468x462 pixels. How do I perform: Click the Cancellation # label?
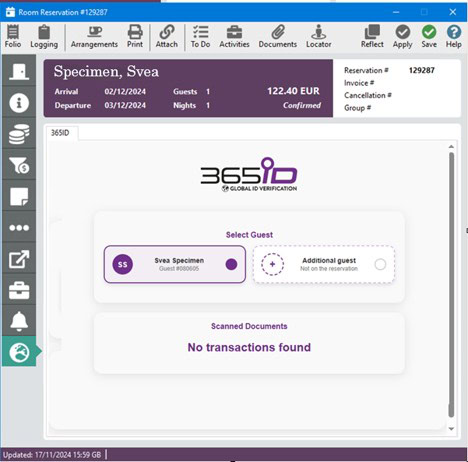point(368,95)
